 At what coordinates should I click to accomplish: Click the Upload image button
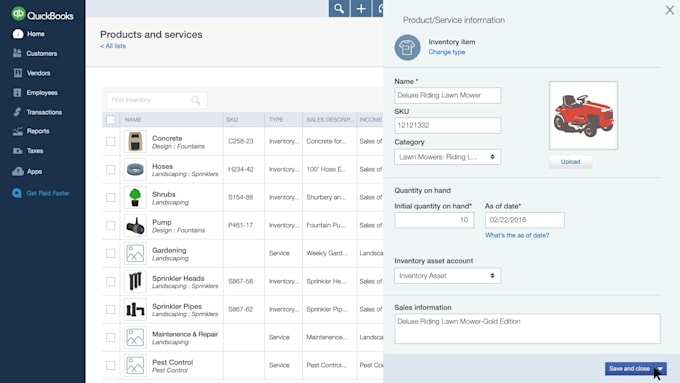pos(570,162)
